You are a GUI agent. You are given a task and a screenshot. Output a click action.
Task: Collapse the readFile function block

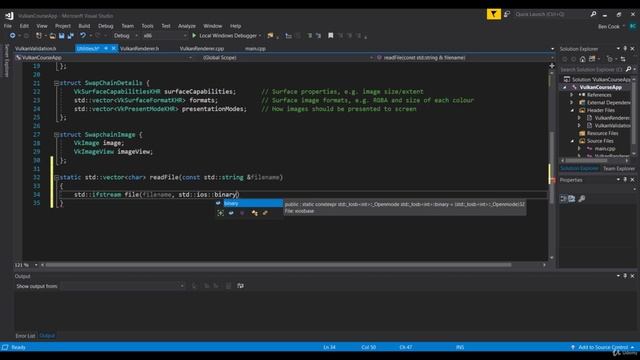[x=56, y=178]
